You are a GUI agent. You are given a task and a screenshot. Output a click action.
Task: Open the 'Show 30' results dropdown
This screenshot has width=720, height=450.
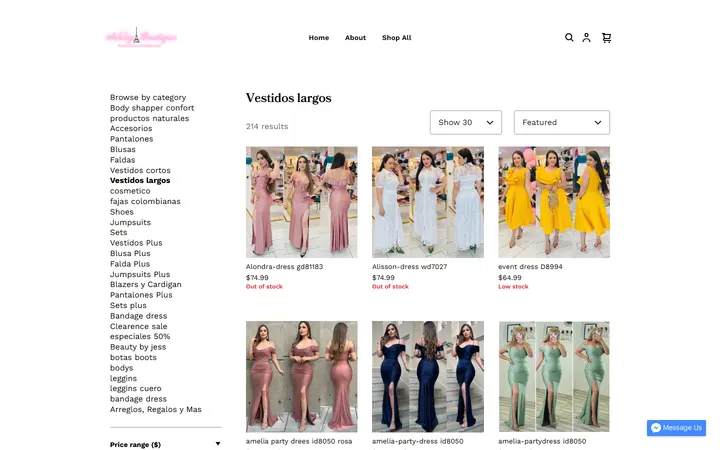click(x=466, y=123)
